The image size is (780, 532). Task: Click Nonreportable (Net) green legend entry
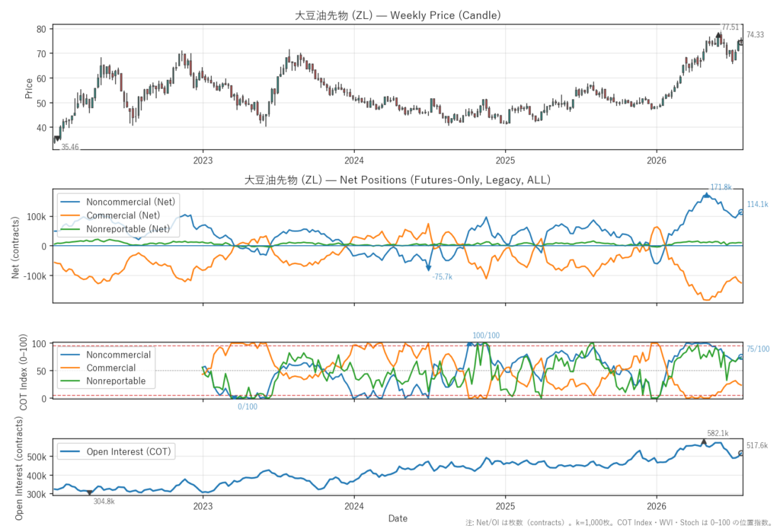(x=116, y=229)
